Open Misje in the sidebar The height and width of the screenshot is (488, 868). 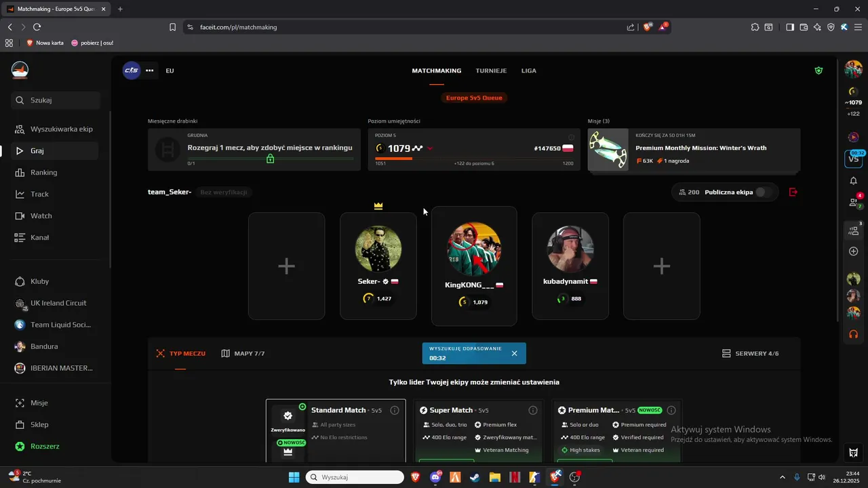click(56, 403)
